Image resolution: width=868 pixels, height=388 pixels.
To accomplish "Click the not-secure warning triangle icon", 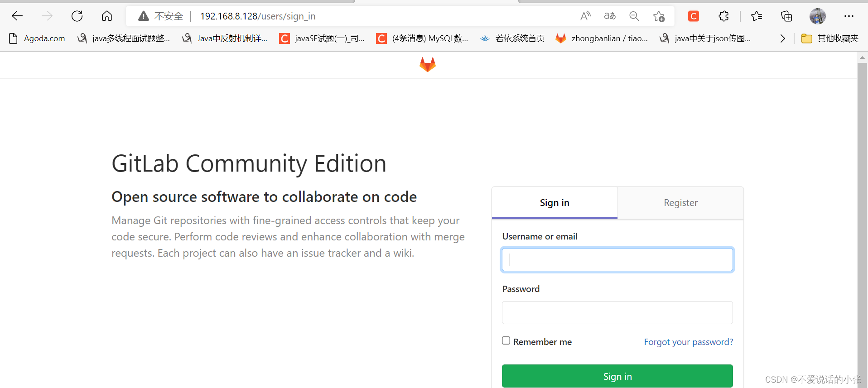I will (x=144, y=16).
